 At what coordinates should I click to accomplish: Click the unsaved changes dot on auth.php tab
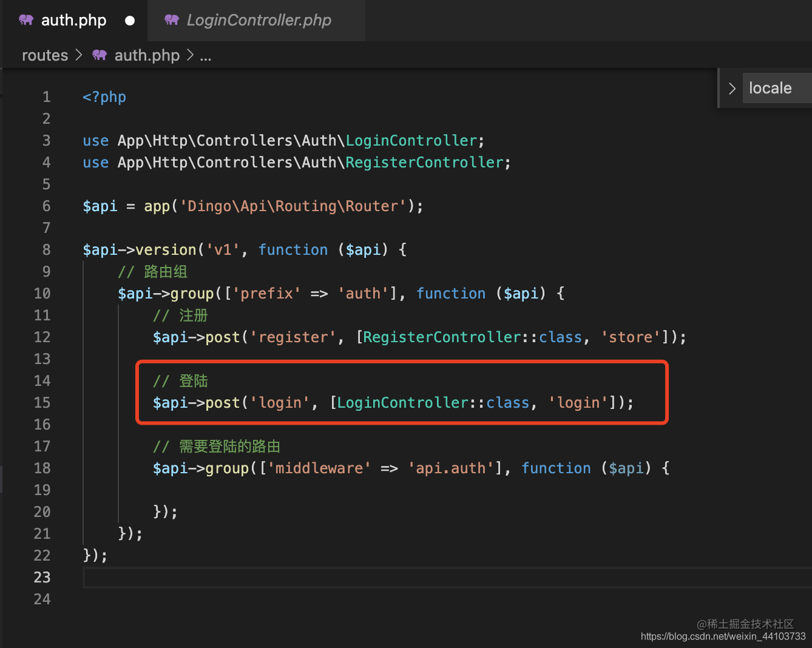[130, 20]
